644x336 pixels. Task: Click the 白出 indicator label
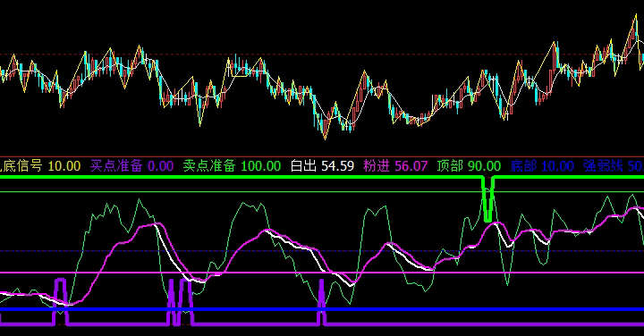tap(303, 166)
